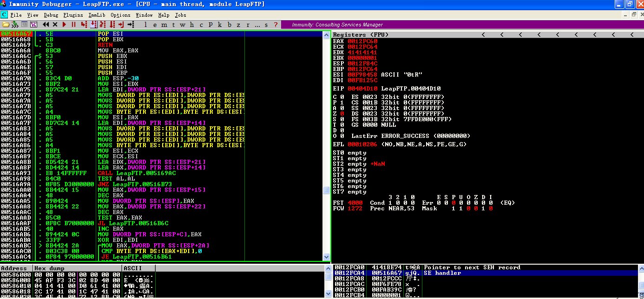Open the ImmLib menu
644x299 pixels.
tap(97, 15)
